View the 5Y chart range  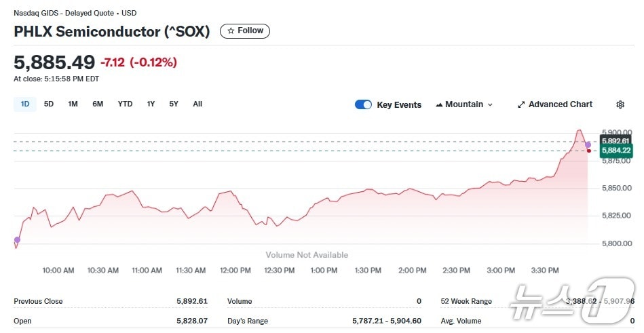click(x=174, y=104)
